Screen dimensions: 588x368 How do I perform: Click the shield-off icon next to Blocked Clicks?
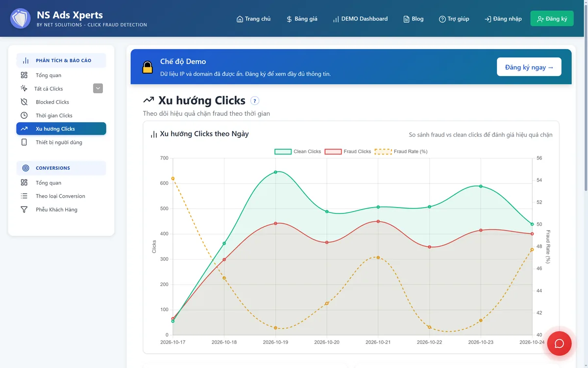click(24, 102)
